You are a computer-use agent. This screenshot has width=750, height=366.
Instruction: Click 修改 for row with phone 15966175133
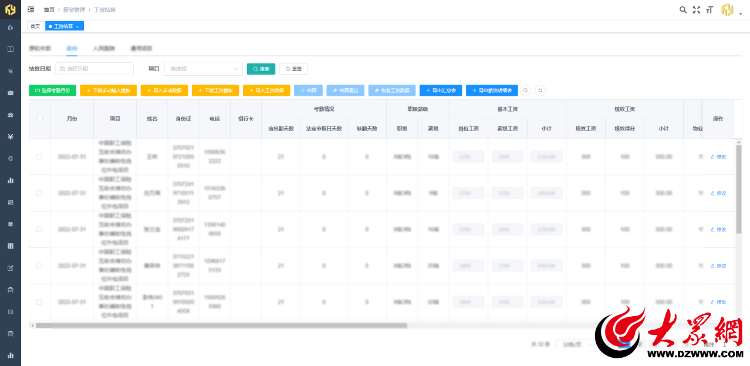tap(718, 266)
